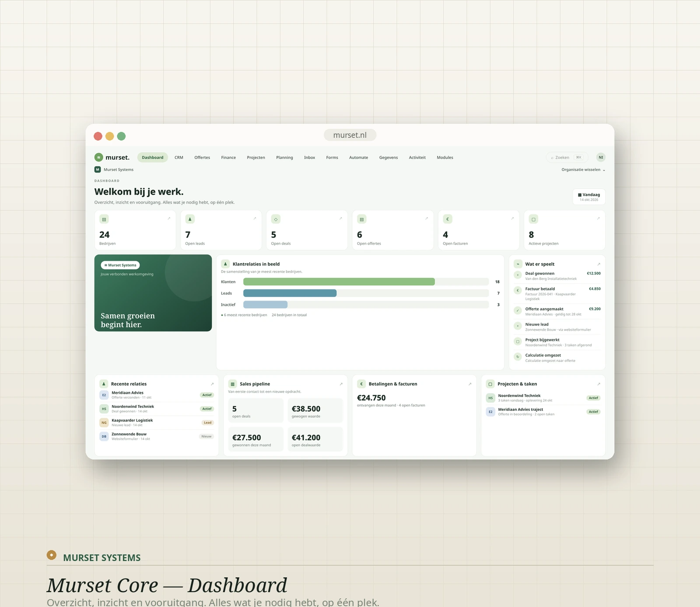
Task: Click the Open offertes document icon
Action: tap(361, 219)
